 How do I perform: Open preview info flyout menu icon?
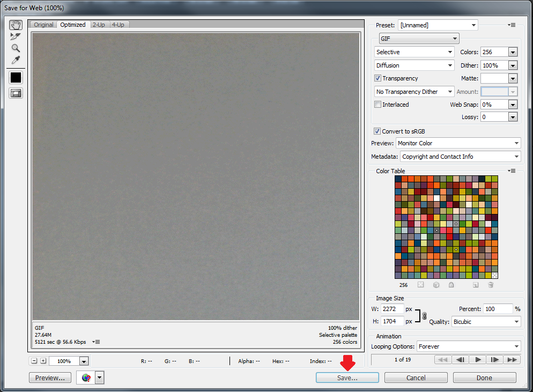96,342
